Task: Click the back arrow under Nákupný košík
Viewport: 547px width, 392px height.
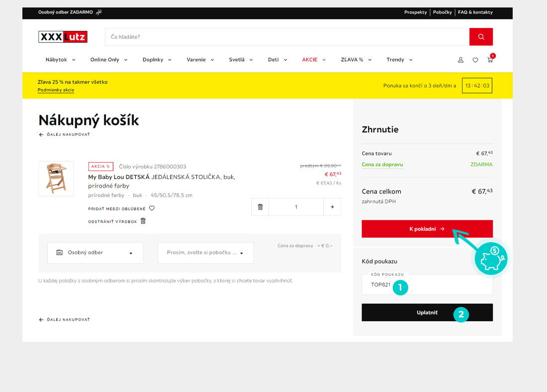Action: pyautogui.click(x=41, y=134)
